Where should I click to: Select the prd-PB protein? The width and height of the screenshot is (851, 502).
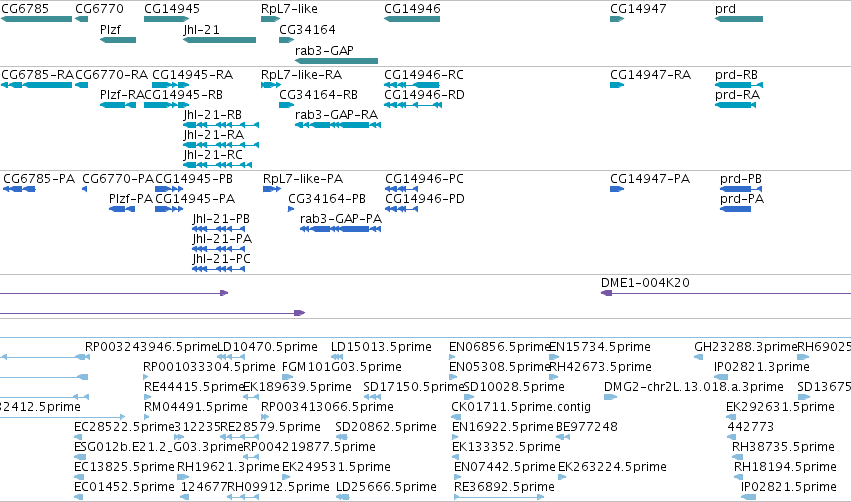click(x=741, y=189)
